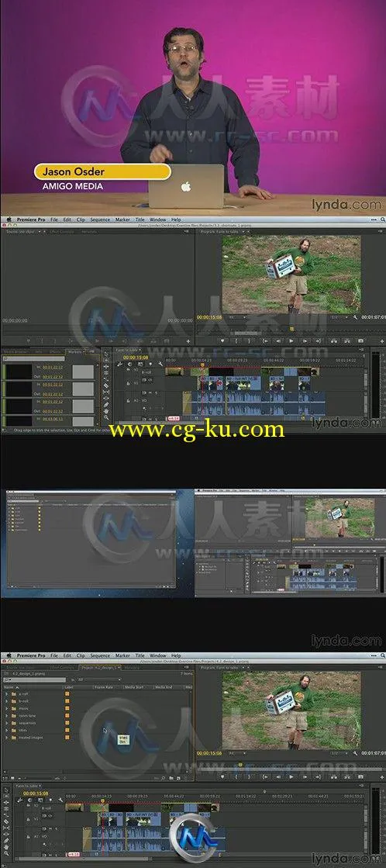Screen dimensions: 386x868
Task: Select the Project: 4.2_design_1 tab
Action: (99, 668)
